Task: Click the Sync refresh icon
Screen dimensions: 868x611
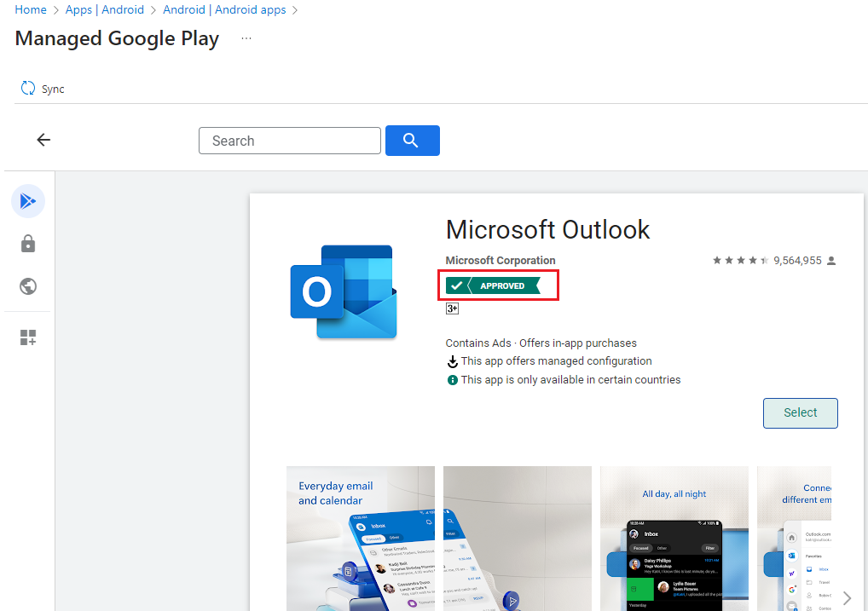Action: (x=28, y=89)
